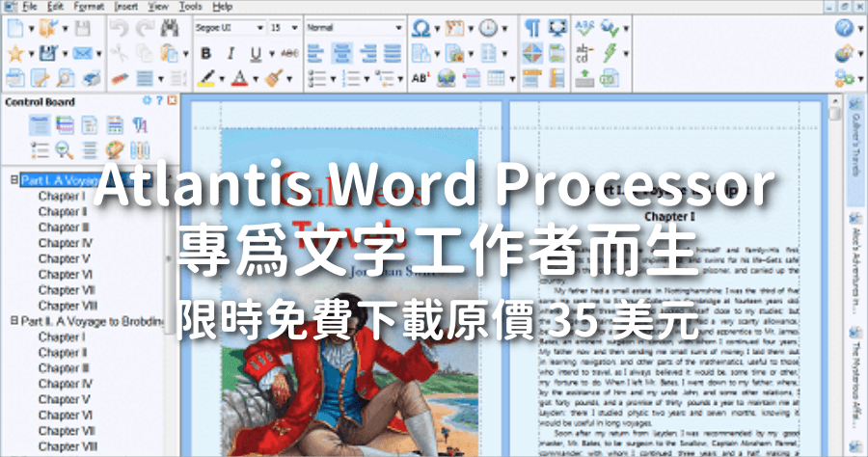Image resolution: width=868 pixels, height=457 pixels.
Task: Open the Tools menu
Action: (x=190, y=7)
